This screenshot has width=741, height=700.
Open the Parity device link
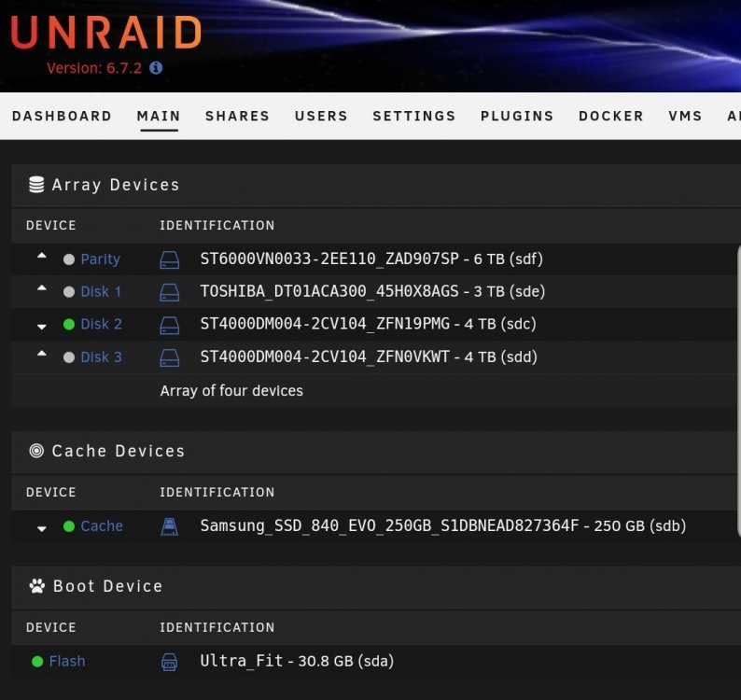point(100,259)
